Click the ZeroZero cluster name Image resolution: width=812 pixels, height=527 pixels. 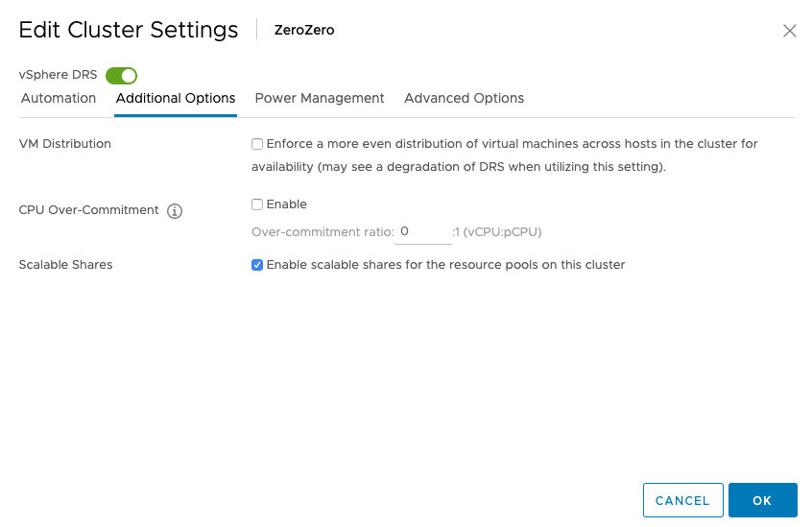(304, 30)
